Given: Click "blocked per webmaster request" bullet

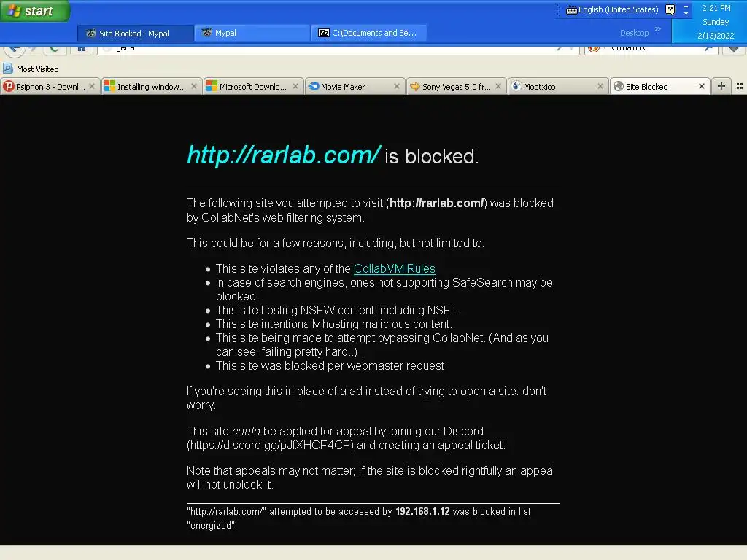Looking at the screenshot, I should [x=331, y=366].
